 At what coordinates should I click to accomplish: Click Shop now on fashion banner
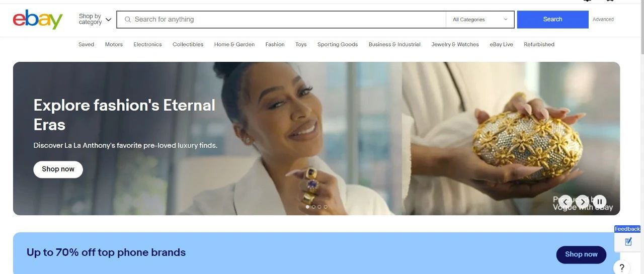pyautogui.click(x=58, y=169)
